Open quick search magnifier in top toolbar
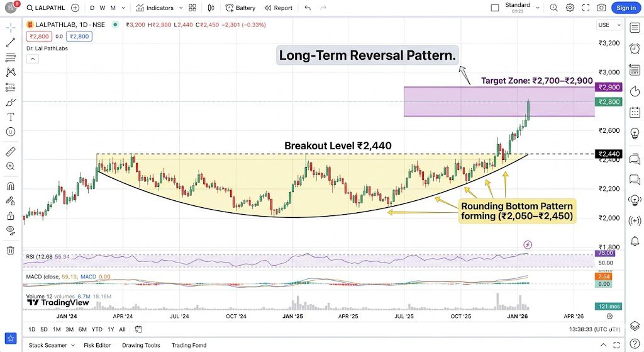 [553, 8]
